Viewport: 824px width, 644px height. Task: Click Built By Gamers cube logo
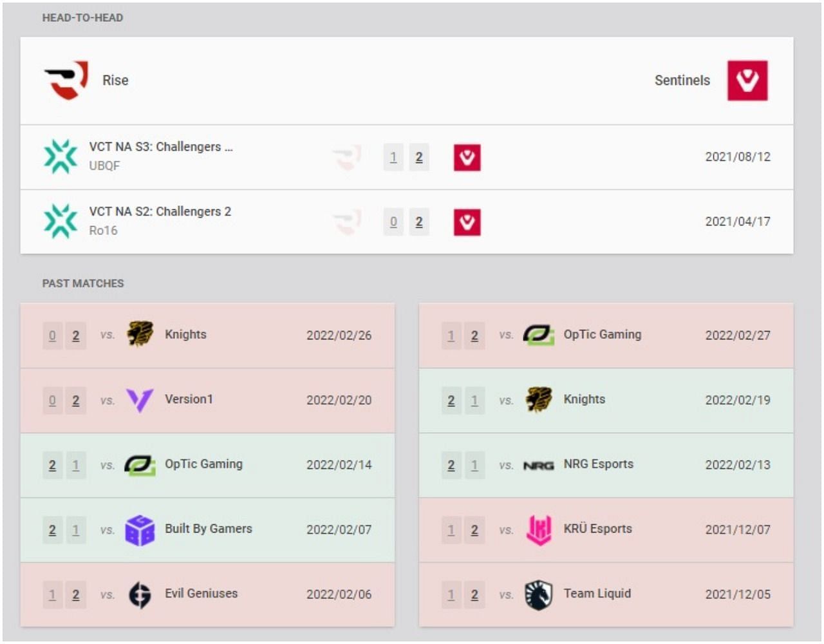[x=140, y=530]
